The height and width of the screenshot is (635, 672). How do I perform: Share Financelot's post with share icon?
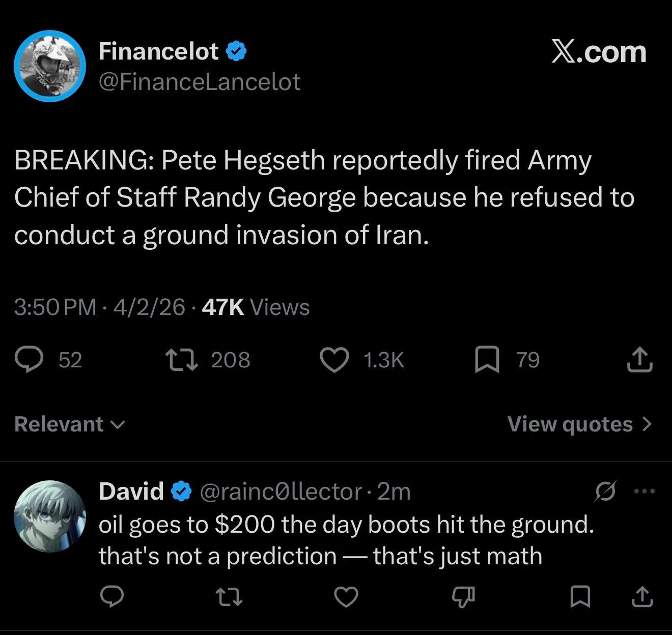pos(639,360)
